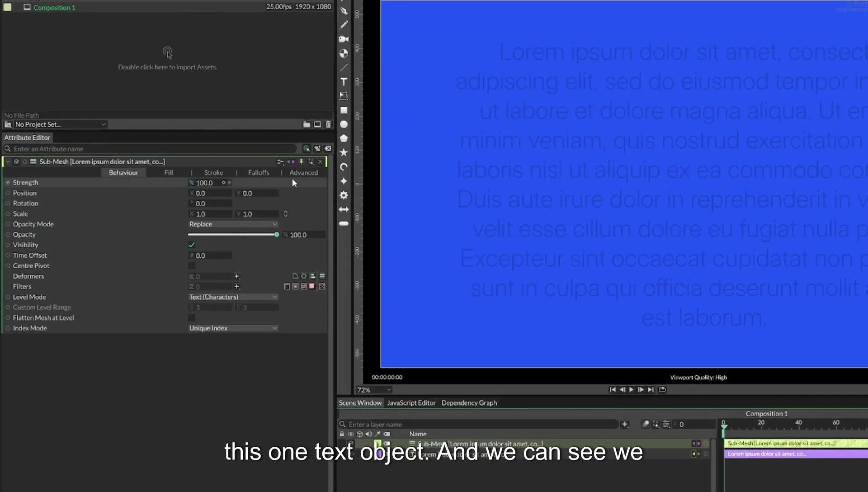The image size is (868, 492).
Task: Open the Advanced tab
Action: click(x=303, y=173)
